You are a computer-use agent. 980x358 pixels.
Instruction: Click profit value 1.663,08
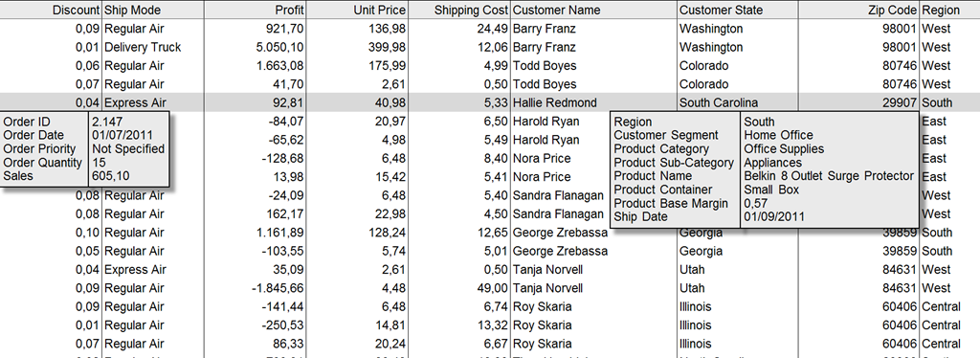pos(280,66)
